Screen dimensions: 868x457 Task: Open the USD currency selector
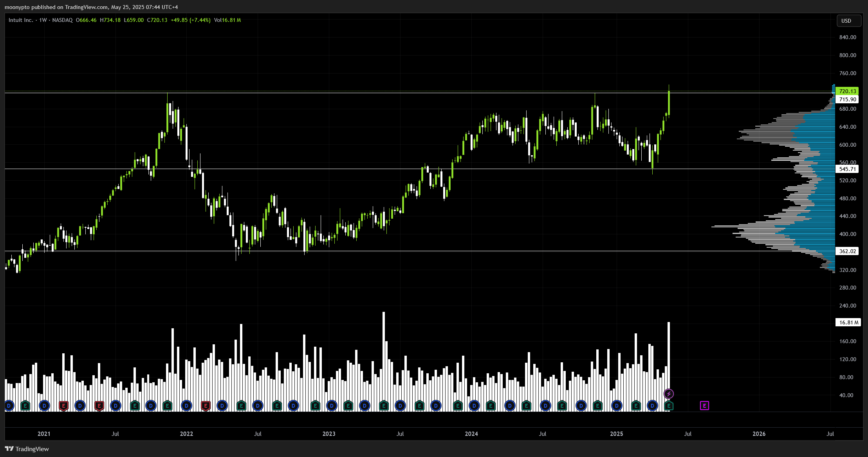[x=849, y=21]
